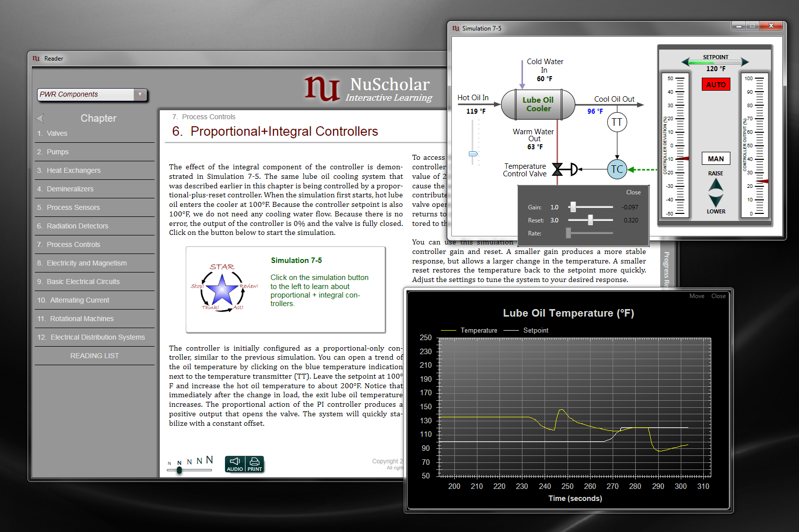Open chapter 5 Process Sensors
The image size is (799, 532).
tap(95, 207)
